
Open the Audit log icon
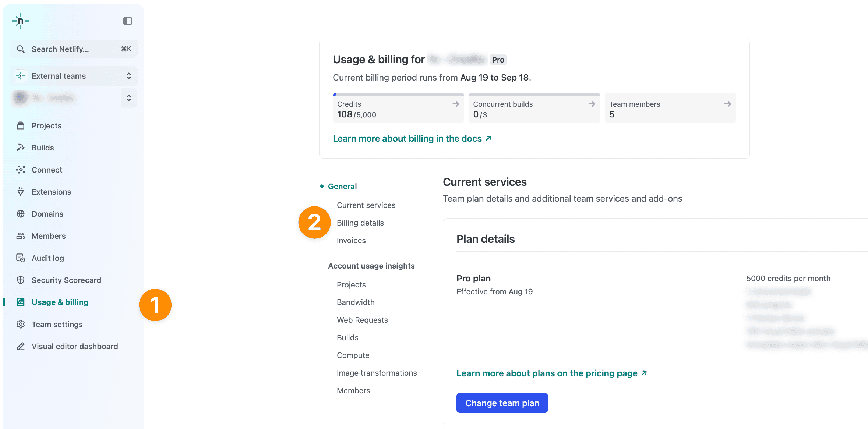click(21, 258)
